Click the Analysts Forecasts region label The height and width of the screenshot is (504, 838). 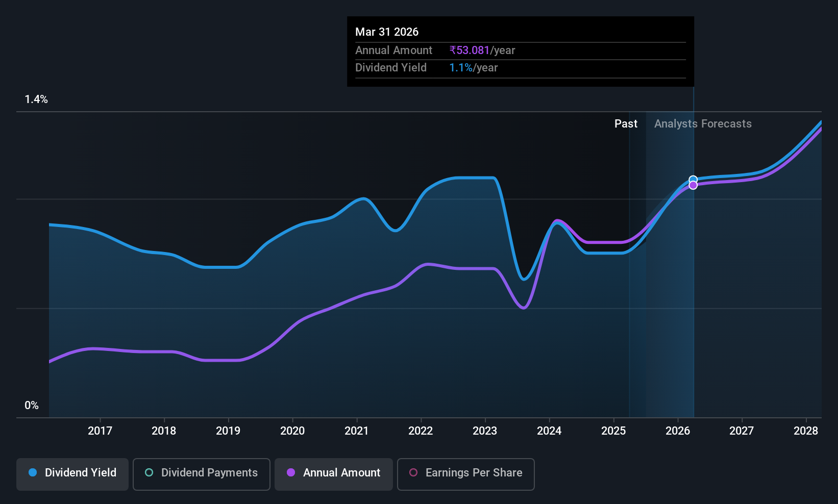coord(703,123)
